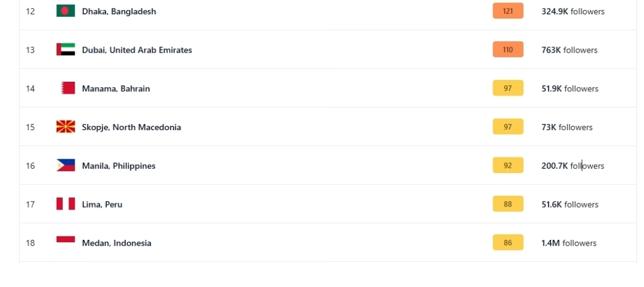Go to Manila, Philippines page
The width and height of the screenshot is (644, 287).
(x=119, y=166)
